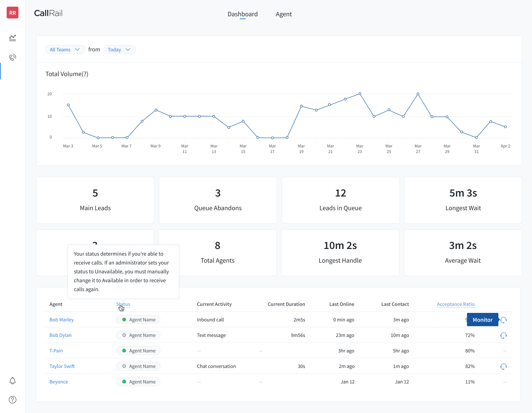Open the call center phone sidebar icon

coord(12,57)
